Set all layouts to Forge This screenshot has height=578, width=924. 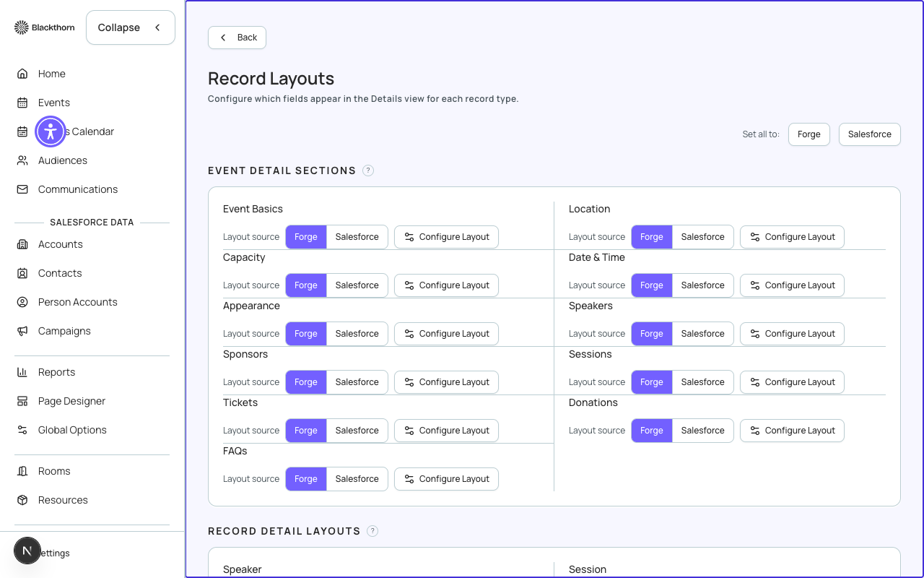(x=809, y=134)
